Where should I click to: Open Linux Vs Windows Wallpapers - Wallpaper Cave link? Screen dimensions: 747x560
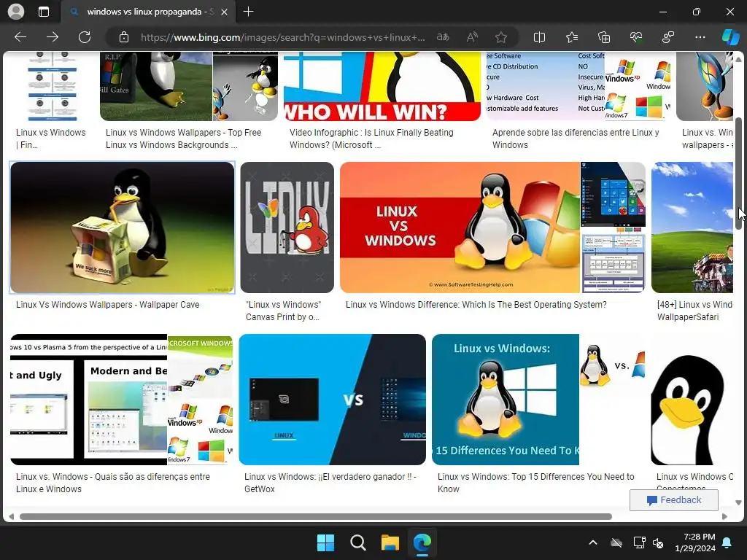point(108,305)
